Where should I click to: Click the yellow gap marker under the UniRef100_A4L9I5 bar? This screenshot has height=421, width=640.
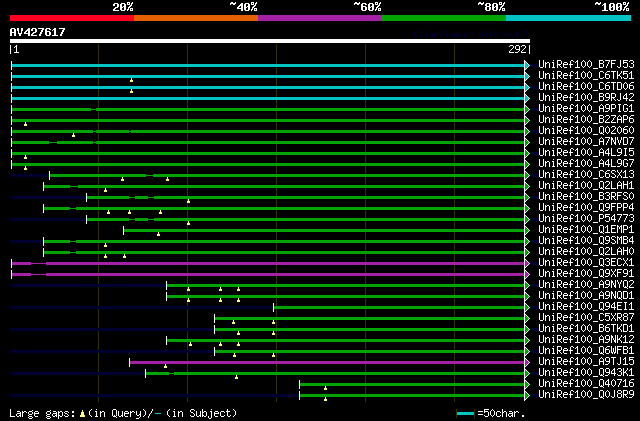(x=25, y=157)
